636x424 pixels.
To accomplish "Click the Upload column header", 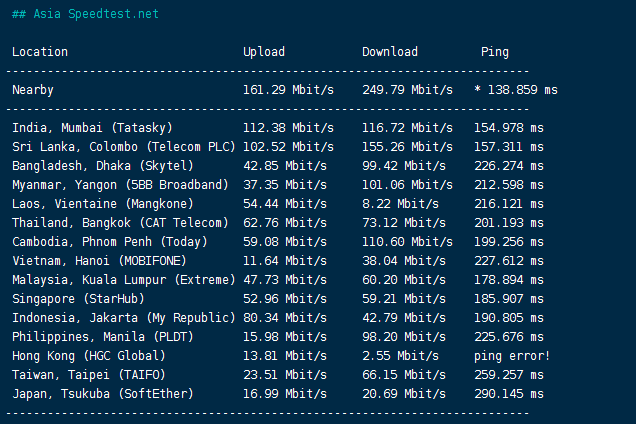I will point(264,52).
